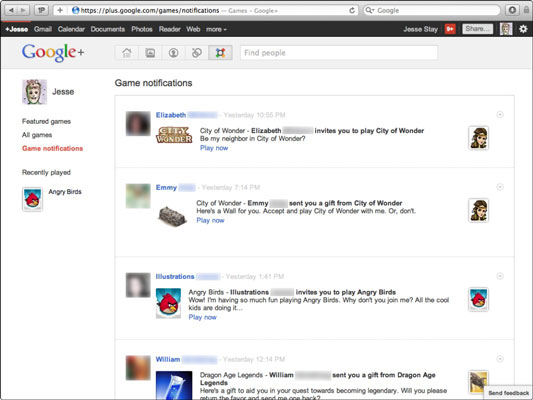Click the browser Google search field
This screenshot has height=400, width=533.
tap(432, 11)
